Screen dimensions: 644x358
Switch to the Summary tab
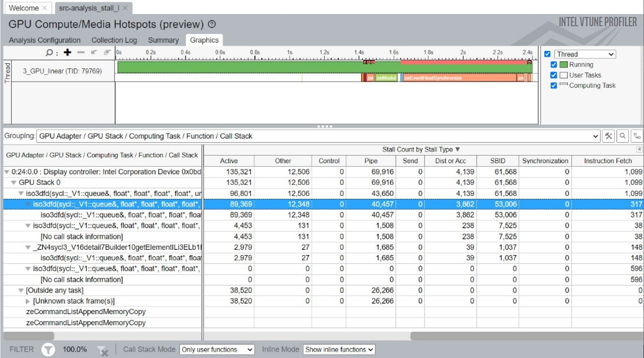(x=163, y=40)
